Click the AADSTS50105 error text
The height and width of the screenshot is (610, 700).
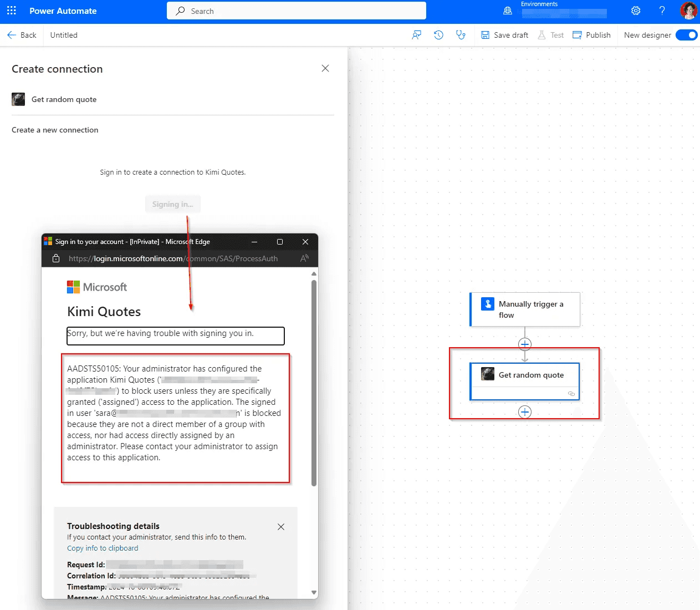[174, 413]
